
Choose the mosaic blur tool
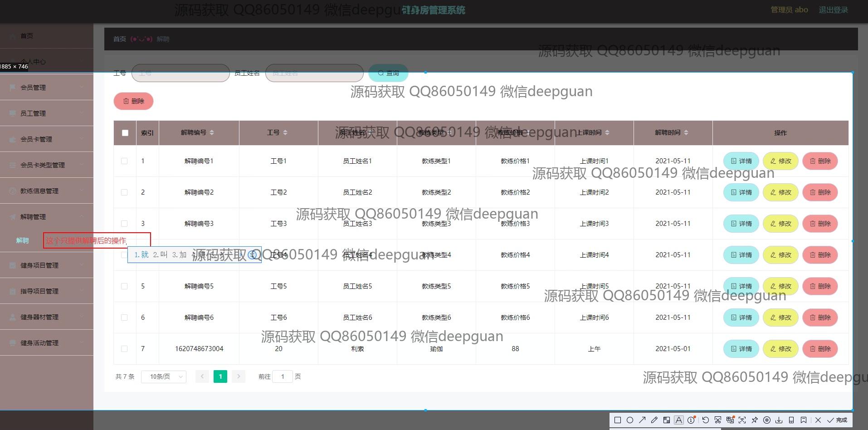666,420
